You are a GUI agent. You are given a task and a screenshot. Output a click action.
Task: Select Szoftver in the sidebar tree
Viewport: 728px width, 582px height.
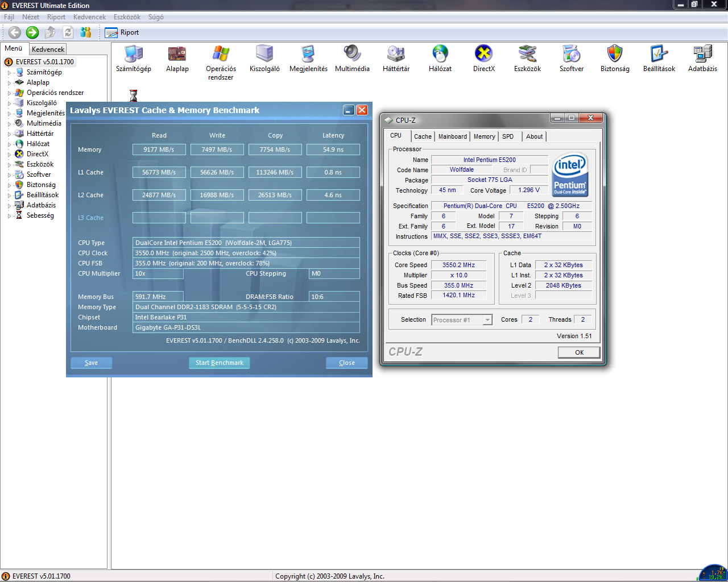click(39, 174)
